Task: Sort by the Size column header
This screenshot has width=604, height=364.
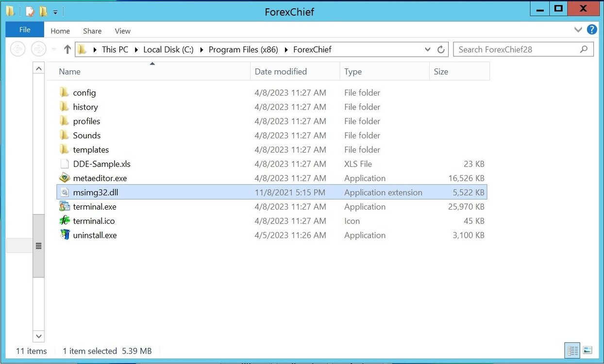Action: [x=459, y=71]
